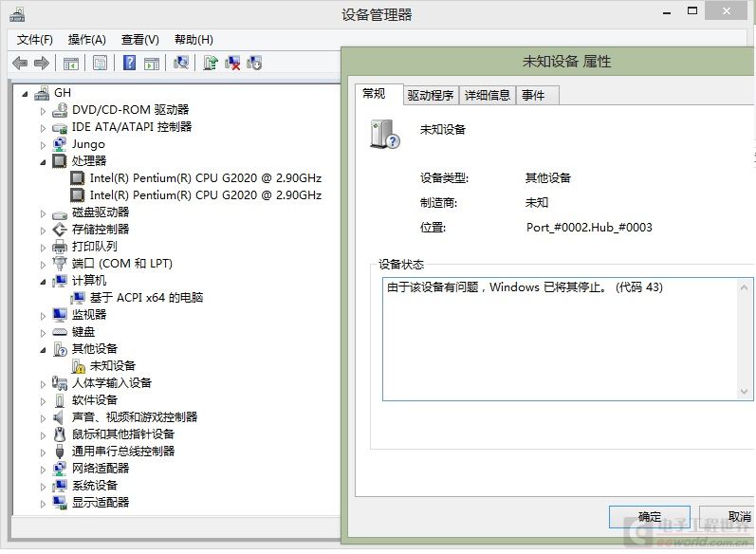Screen dimensions: 756x554
Task: Open the 查看(V) menu
Action: tap(139, 40)
